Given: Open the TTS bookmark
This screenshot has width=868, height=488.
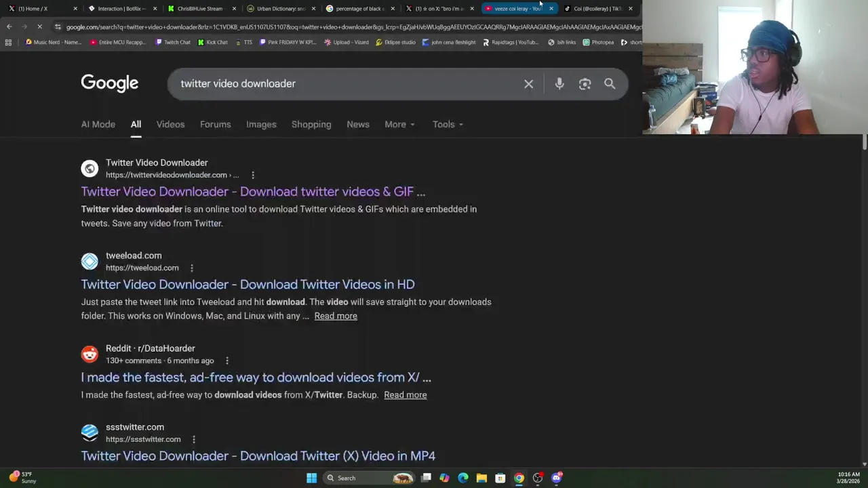Looking at the screenshot, I should (243, 42).
